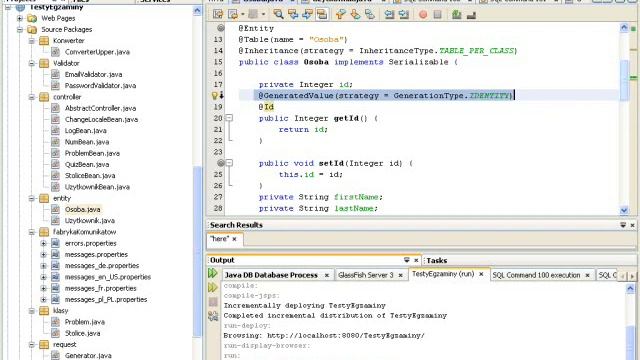Screen dimensions: 640x360
Task: Select messages_pl_PL.properties file
Action: click(x=106, y=299)
